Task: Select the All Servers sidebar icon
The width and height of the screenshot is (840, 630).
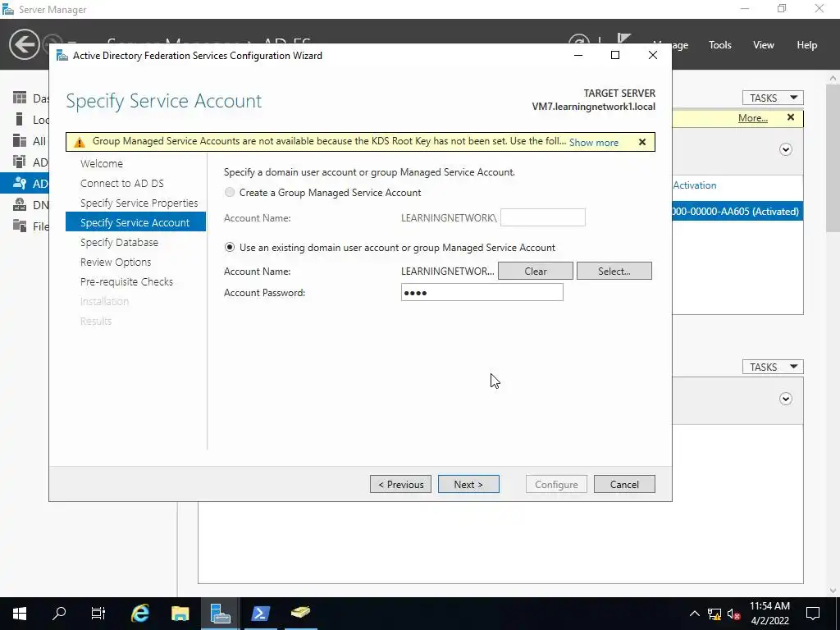Action: 20,140
